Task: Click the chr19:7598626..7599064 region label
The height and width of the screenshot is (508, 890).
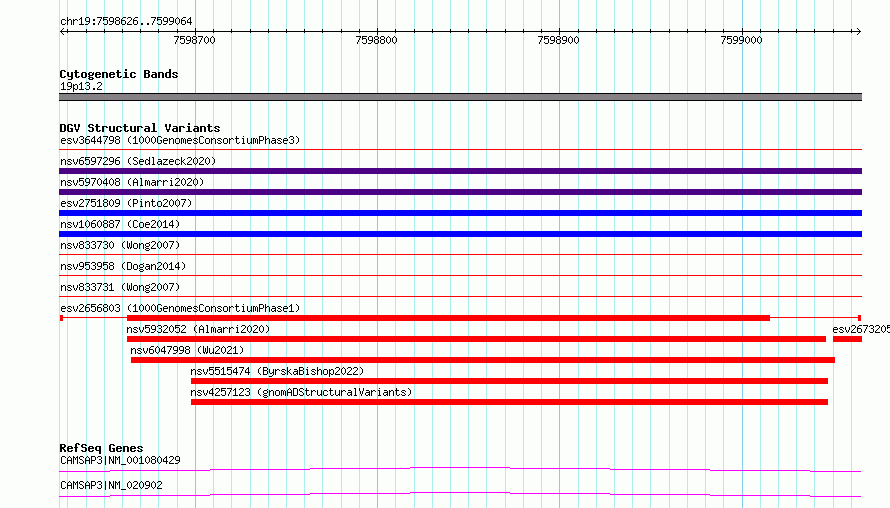Action: tap(126, 22)
